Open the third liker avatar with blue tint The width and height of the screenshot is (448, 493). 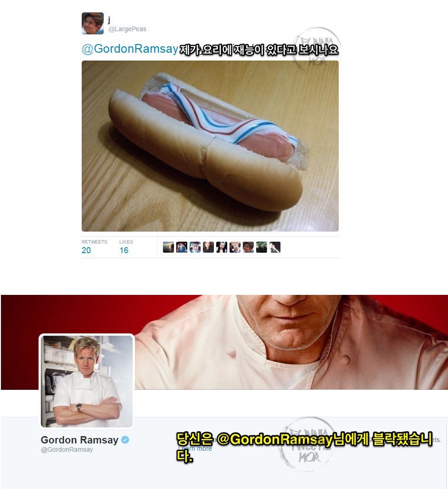coord(195,247)
